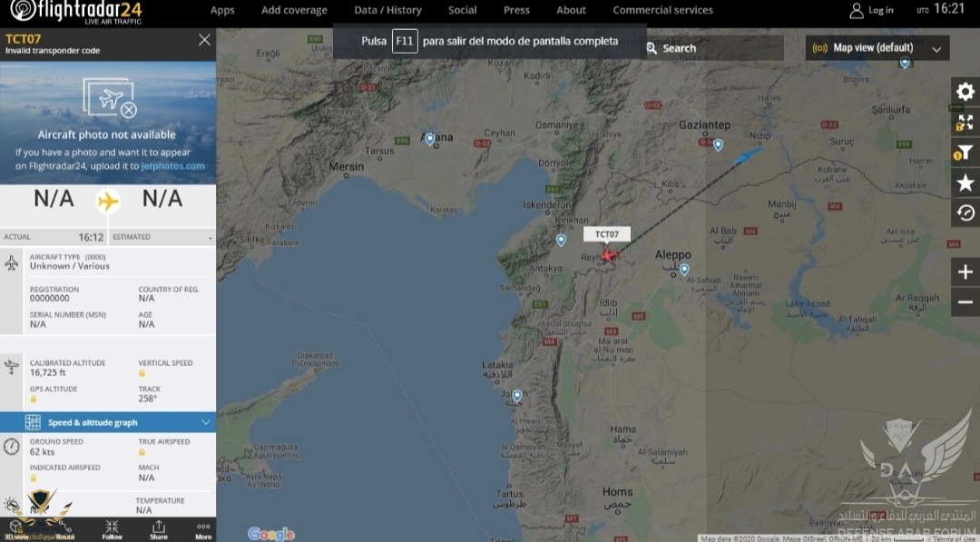Open the map settings gear icon
Image resolution: width=980 pixels, height=542 pixels.
pyautogui.click(x=965, y=92)
